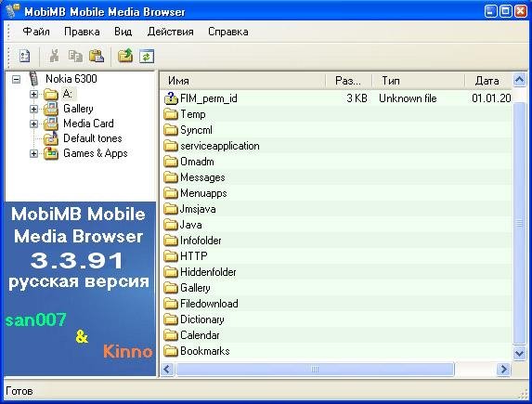
Task: Click the horizontal scrollbar left arrow
Action: tap(167, 369)
